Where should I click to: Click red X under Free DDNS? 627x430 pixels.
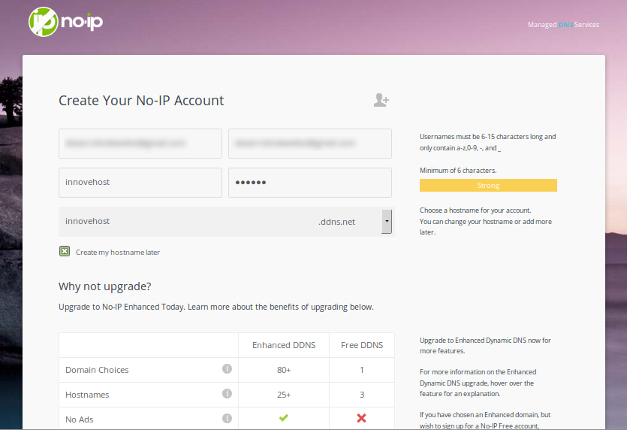tap(361, 418)
